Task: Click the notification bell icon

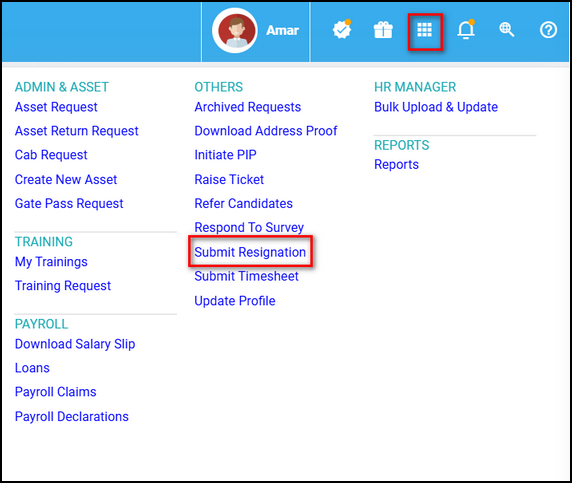Action: click(466, 29)
